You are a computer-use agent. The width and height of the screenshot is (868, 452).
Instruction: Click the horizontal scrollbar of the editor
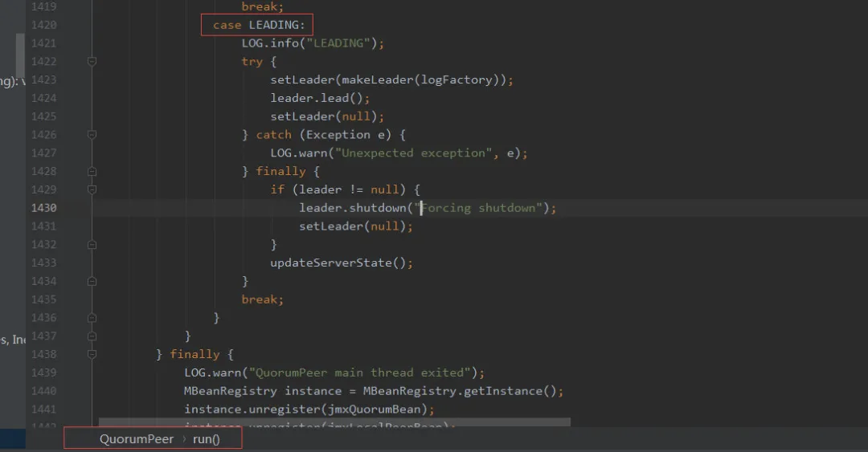pyautogui.click(x=334, y=422)
